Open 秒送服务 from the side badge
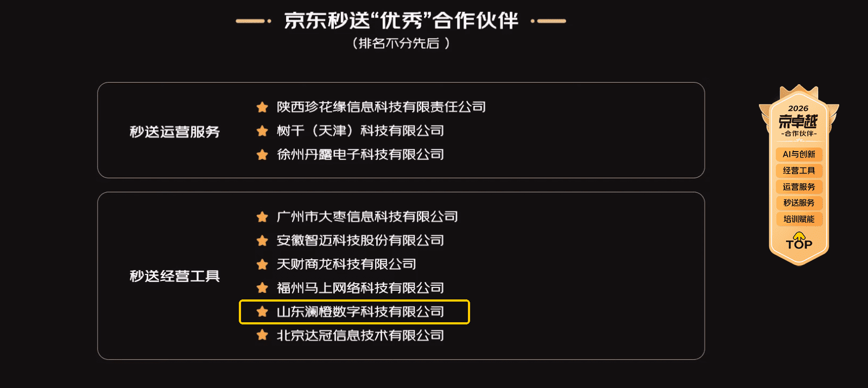 [799, 203]
